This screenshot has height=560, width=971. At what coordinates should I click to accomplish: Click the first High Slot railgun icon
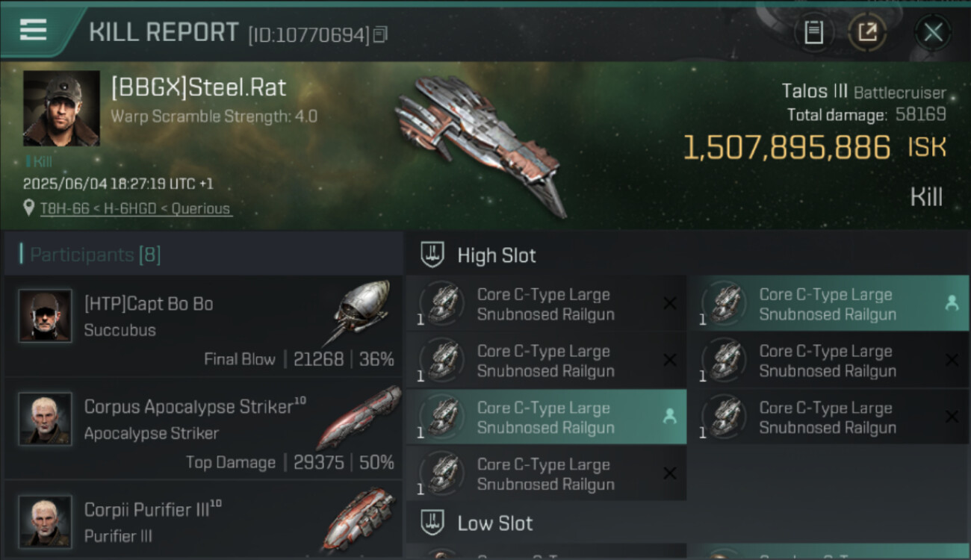point(442,304)
